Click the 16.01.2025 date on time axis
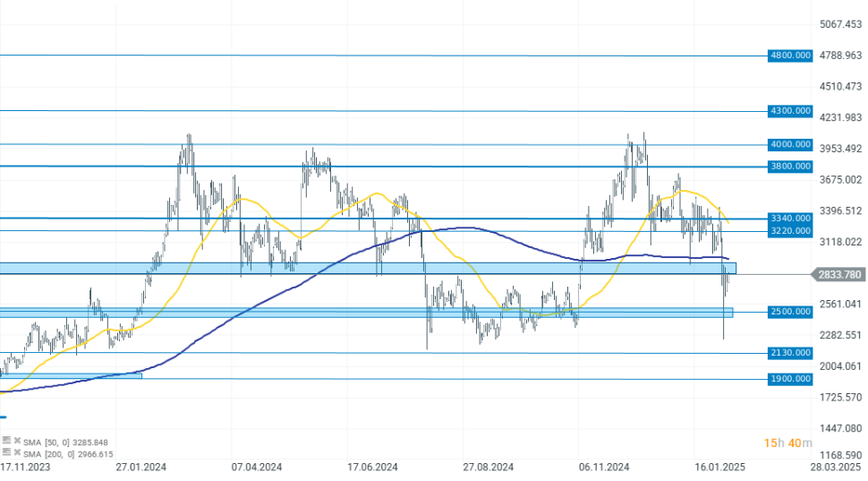 [719, 468]
